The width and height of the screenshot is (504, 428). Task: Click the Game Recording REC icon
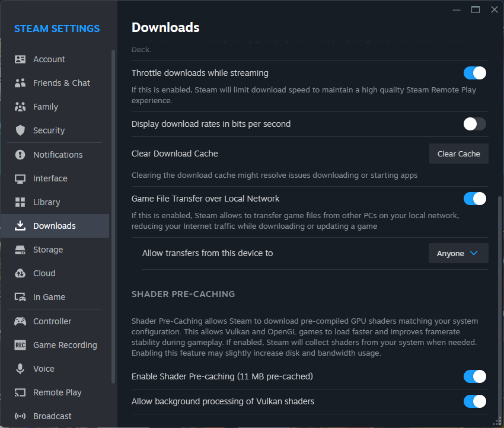[x=20, y=344]
